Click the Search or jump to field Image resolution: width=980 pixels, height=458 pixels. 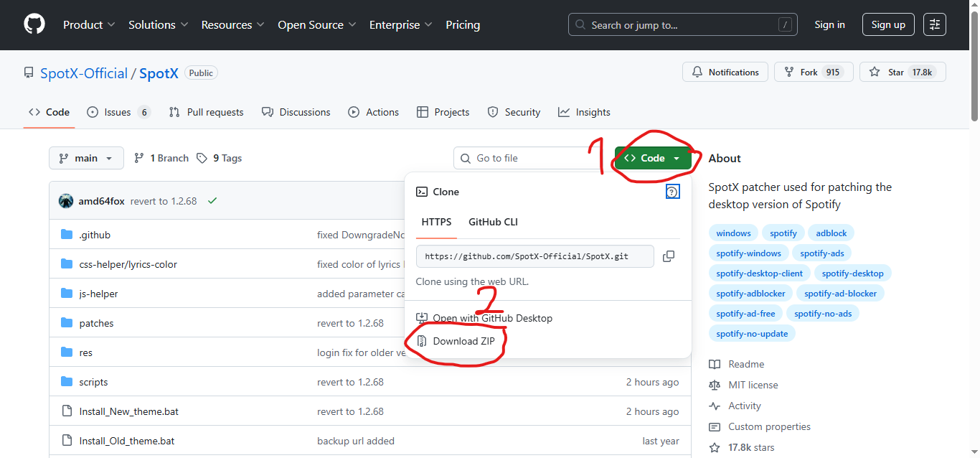tap(683, 24)
